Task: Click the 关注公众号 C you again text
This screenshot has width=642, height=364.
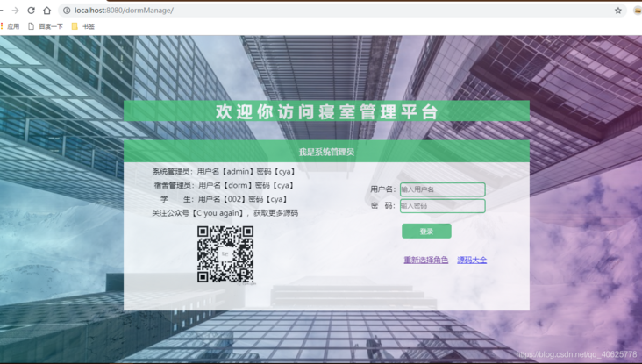Action: pyautogui.click(x=225, y=213)
